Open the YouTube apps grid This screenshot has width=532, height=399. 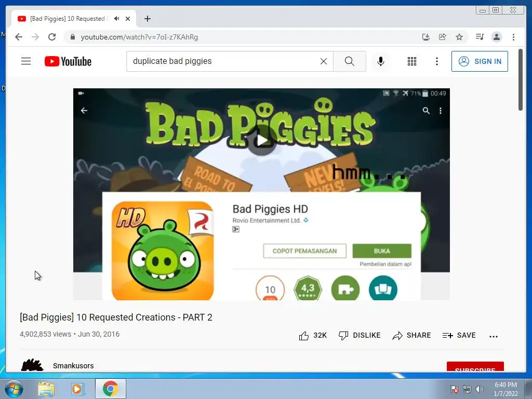[412, 61]
